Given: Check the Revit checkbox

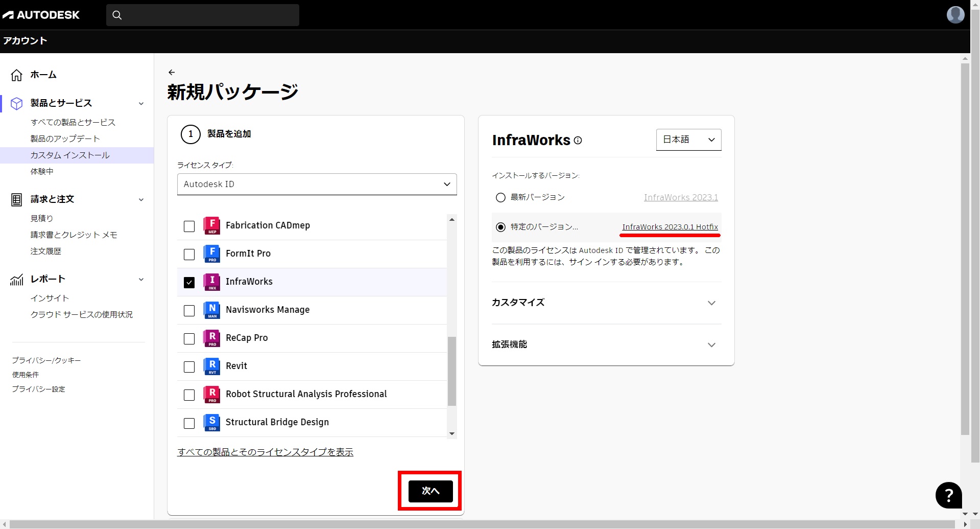Looking at the screenshot, I should 189,366.
